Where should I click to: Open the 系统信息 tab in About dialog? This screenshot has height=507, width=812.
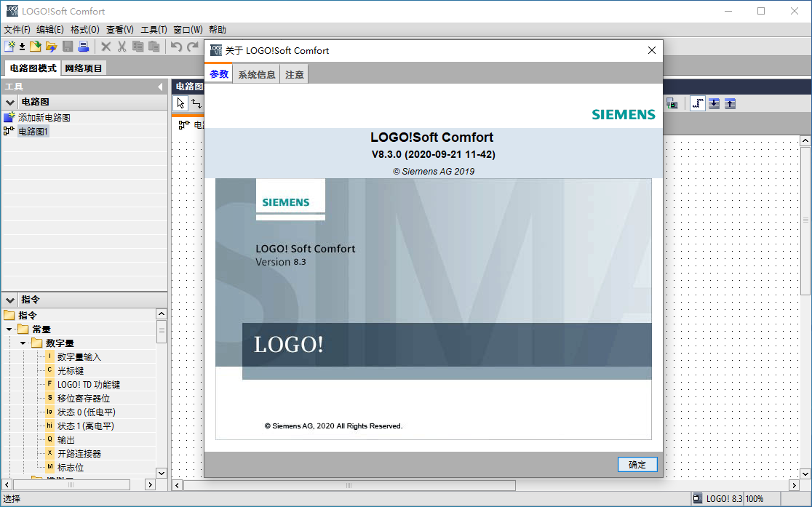pyautogui.click(x=257, y=75)
